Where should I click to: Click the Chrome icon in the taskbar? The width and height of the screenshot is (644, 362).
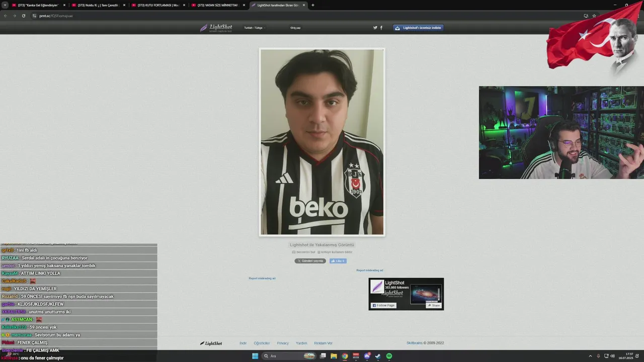click(345, 356)
